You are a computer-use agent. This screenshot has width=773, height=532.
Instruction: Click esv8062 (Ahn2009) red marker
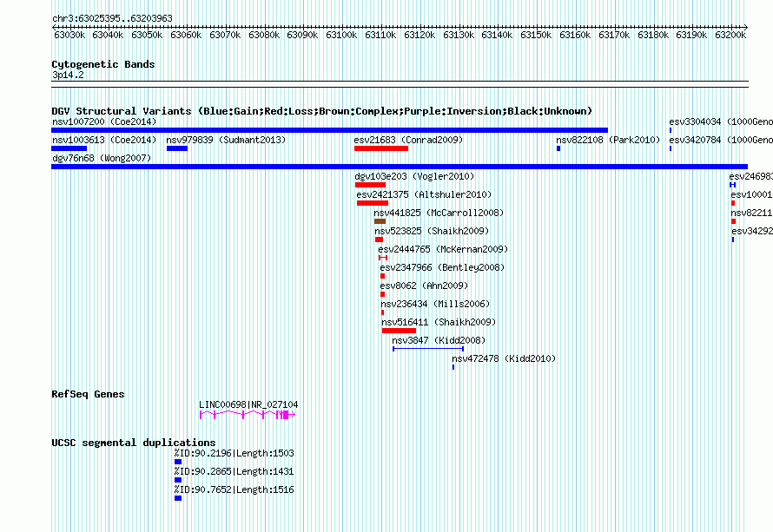[382, 294]
